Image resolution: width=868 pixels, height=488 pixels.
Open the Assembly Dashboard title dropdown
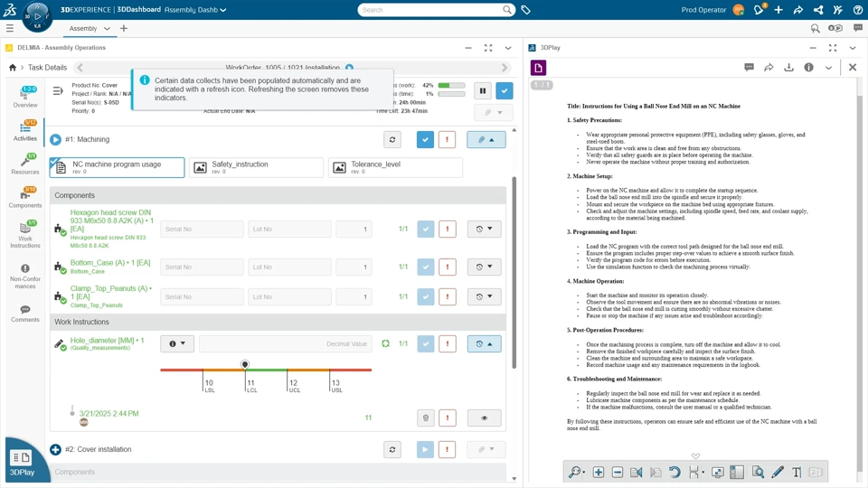[x=222, y=10]
